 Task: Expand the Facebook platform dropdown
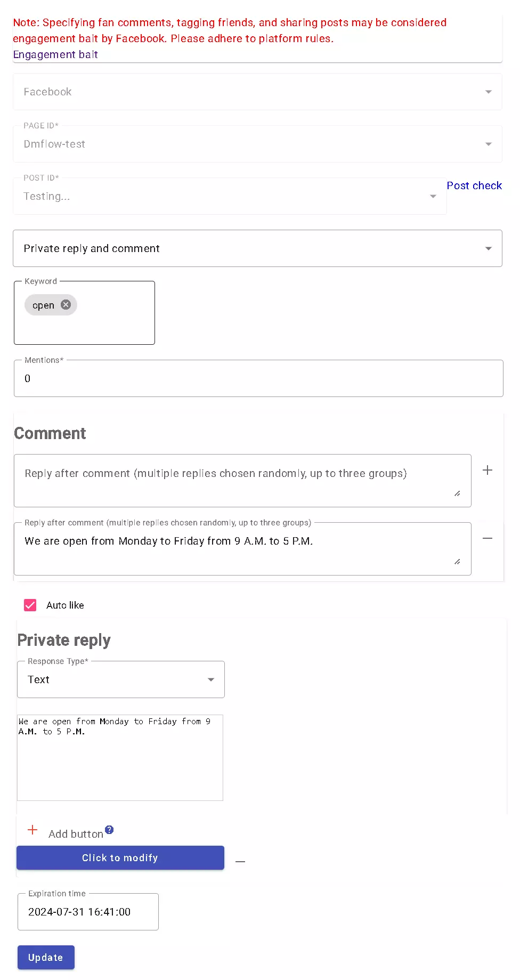point(489,92)
